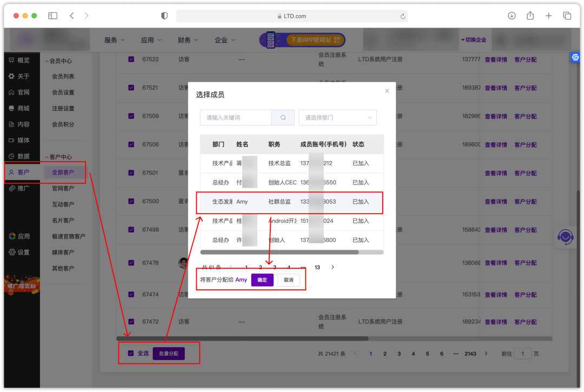Screen dimensions: 584x392
Task: Open 企业 menu
Action: [x=224, y=40]
